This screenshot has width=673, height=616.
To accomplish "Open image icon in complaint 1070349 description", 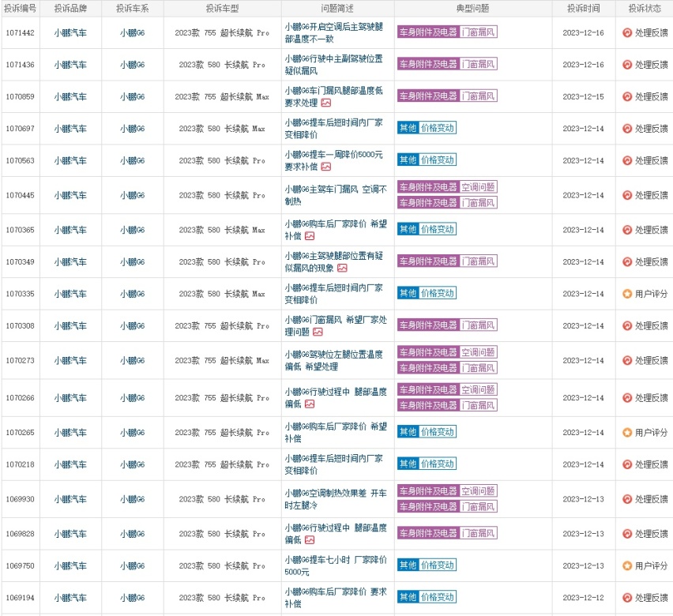I will (343, 268).
